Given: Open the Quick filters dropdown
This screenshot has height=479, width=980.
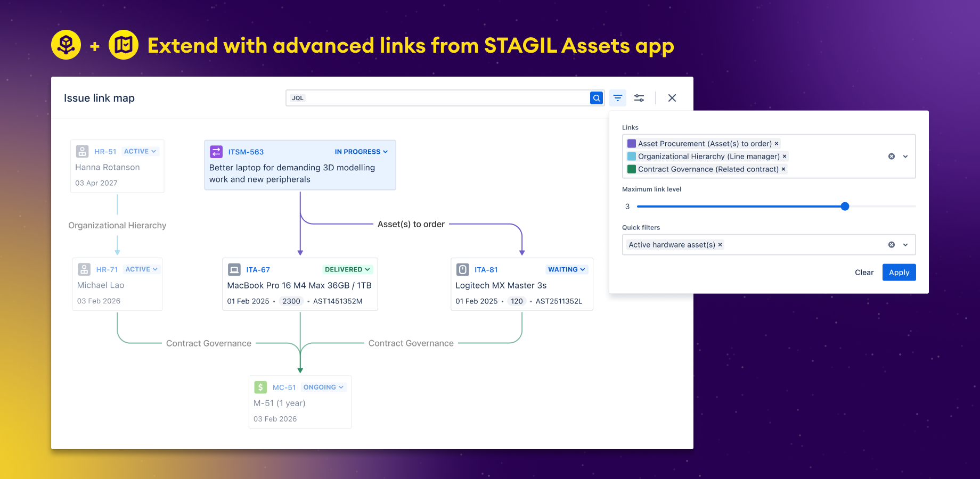Looking at the screenshot, I should [905, 244].
